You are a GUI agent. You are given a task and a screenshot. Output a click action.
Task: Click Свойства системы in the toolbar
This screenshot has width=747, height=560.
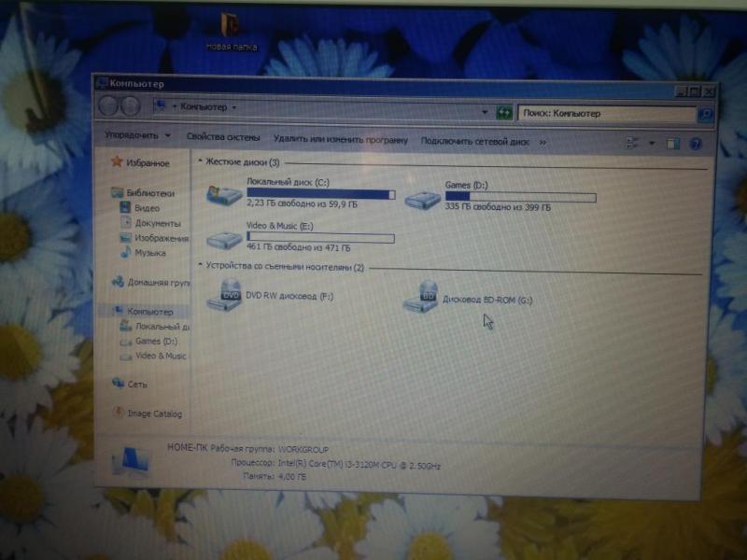(222, 138)
